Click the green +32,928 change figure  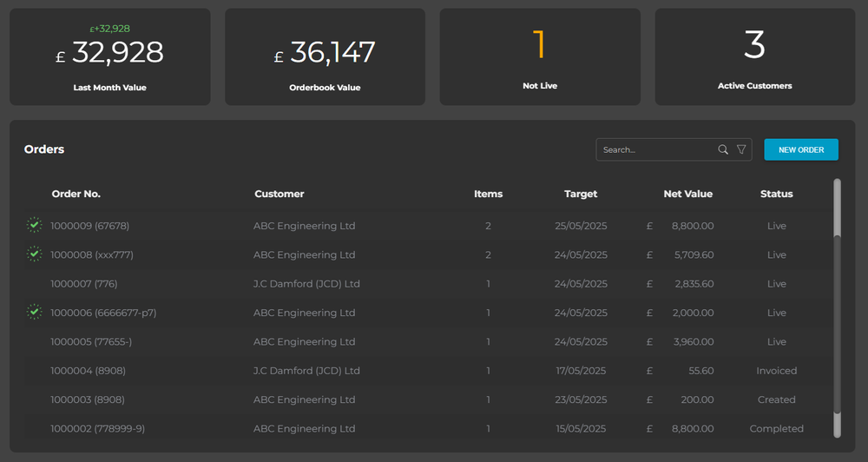coord(109,29)
